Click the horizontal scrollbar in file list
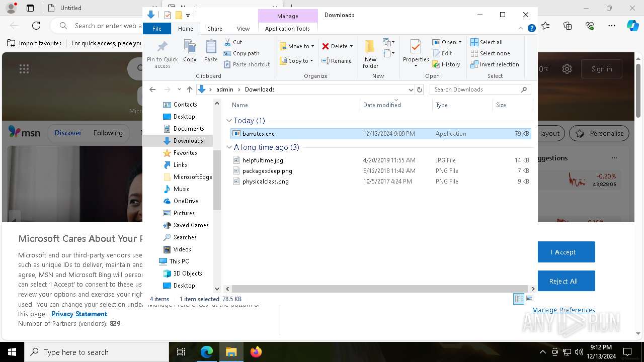Screen dimensions: 644x362 point(380,289)
